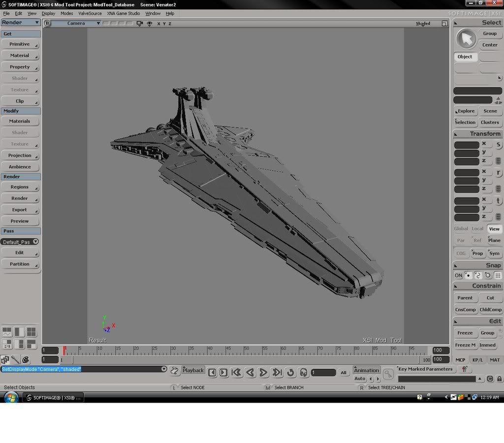Viewport: 504px width, 443px height.
Task: Click the four-pane layout icon
Action: (31, 331)
